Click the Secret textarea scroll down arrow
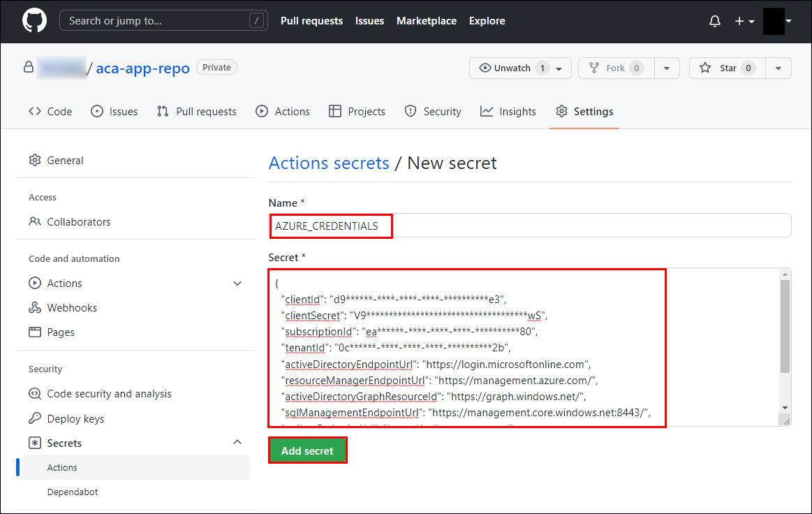The image size is (812, 514). (785, 409)
